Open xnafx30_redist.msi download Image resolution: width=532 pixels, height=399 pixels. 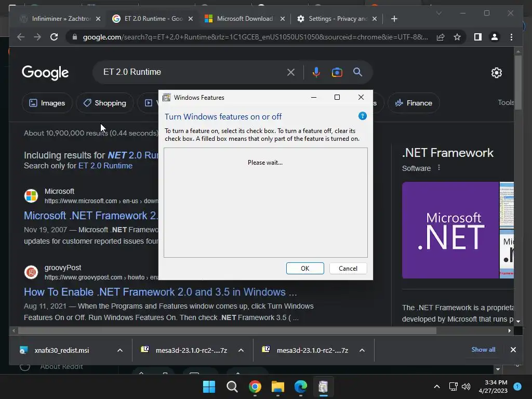coord(62,350)
